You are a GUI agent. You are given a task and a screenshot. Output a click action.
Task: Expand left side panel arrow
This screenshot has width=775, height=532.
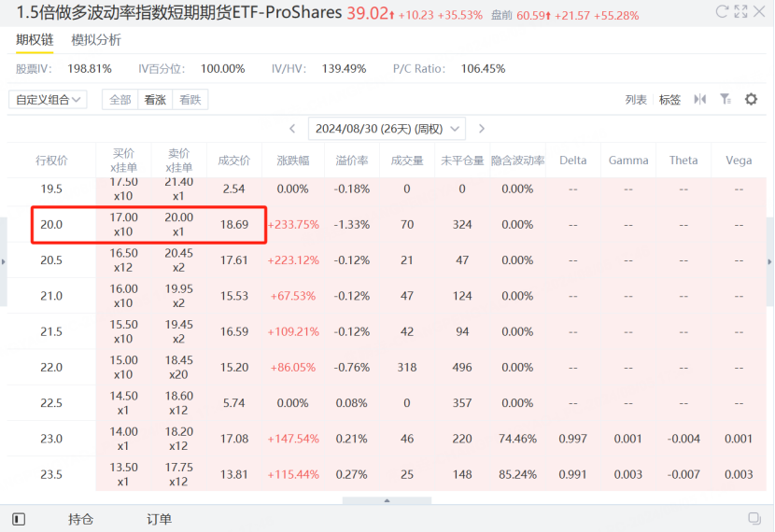tap(4, 262)
